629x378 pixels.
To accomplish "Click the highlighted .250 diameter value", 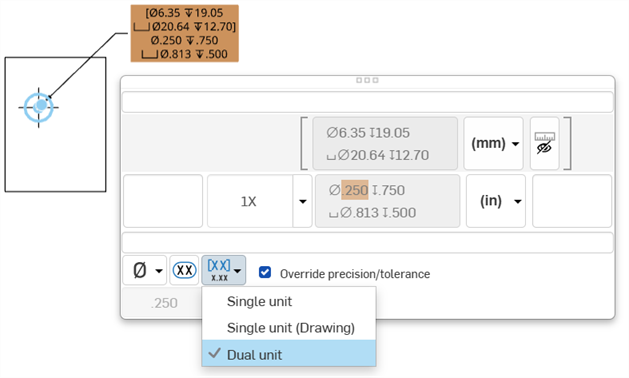I will tap(355, 190).
